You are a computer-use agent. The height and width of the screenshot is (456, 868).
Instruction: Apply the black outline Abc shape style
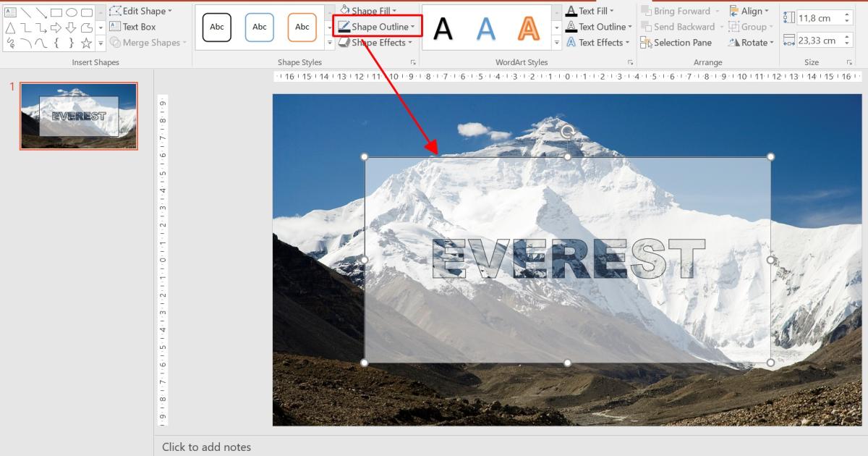click(217, 27)
